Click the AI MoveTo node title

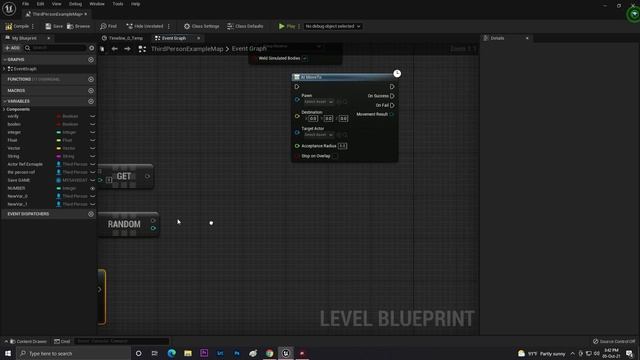[311, 77]
